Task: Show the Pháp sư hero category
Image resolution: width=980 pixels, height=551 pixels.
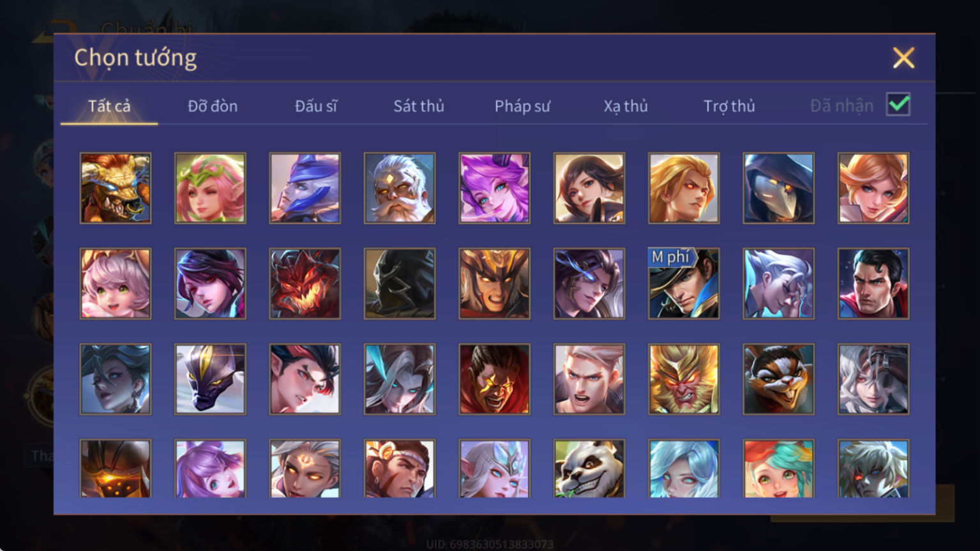Action: [x=522, y=107]
